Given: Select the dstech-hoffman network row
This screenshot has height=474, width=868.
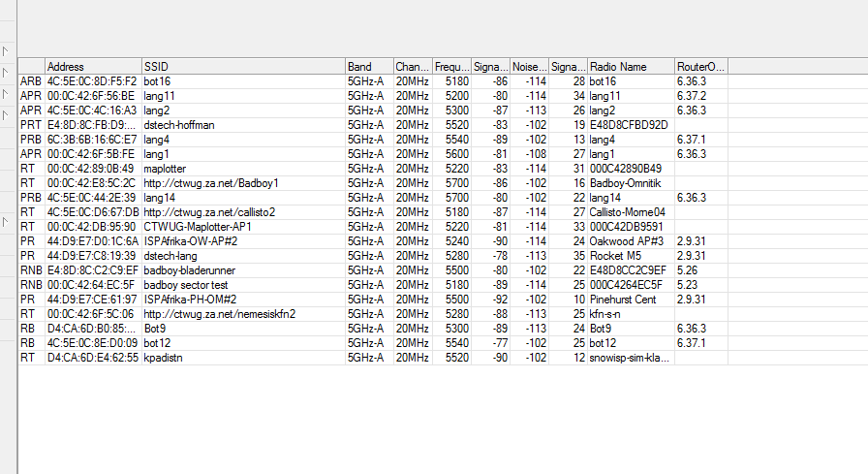Looking at the screenshot, I should click(x=179, y=125).
